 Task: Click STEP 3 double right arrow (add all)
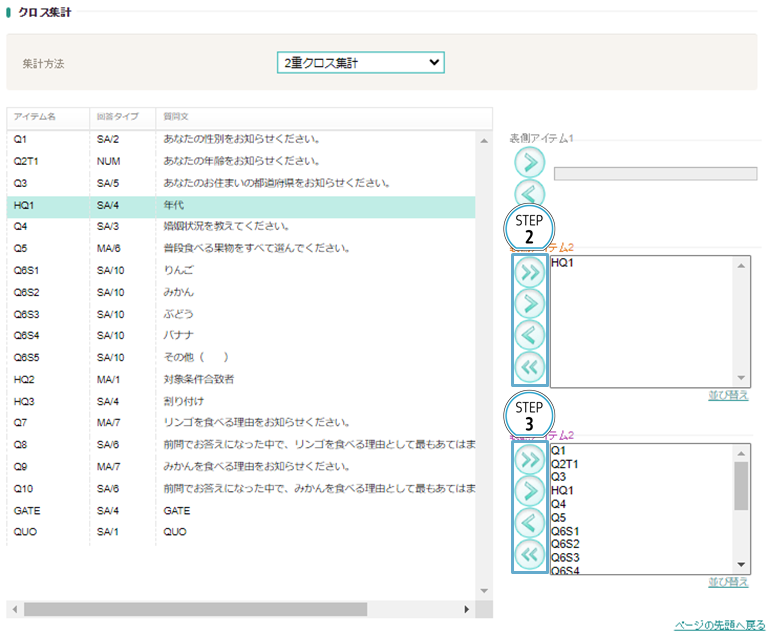pos(530,461)
